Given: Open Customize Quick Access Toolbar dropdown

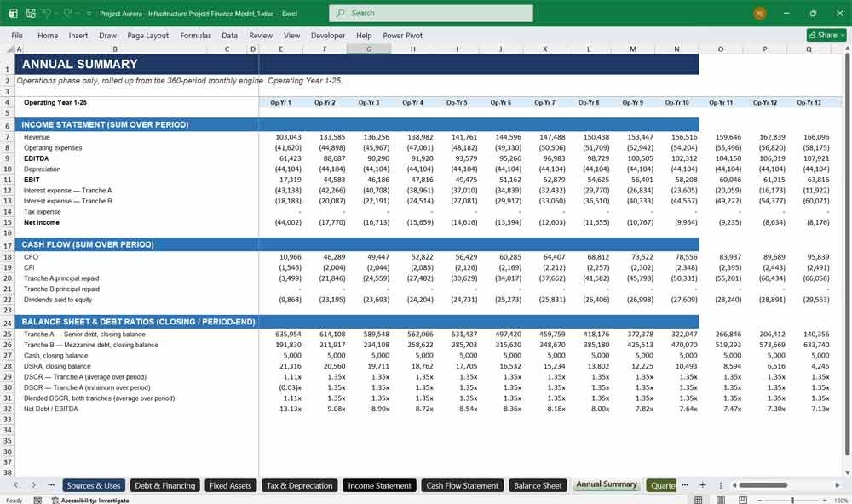Looking at the screenshot, I should pos(89,14).
